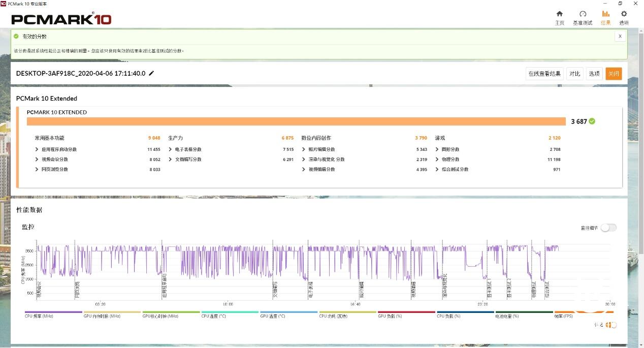Open the 选项 gear icon
The height and width of the screenshot is (348, 644).
624,14
